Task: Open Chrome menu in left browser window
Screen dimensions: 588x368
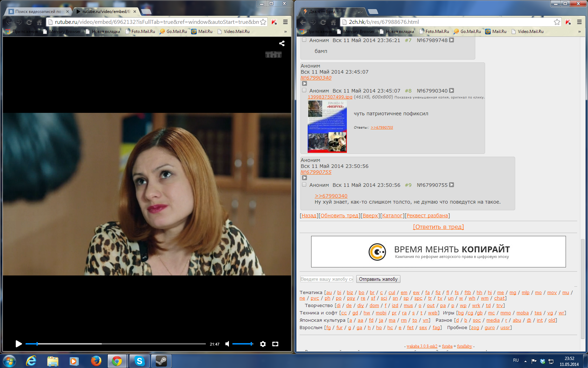Action: pos(286,22)
